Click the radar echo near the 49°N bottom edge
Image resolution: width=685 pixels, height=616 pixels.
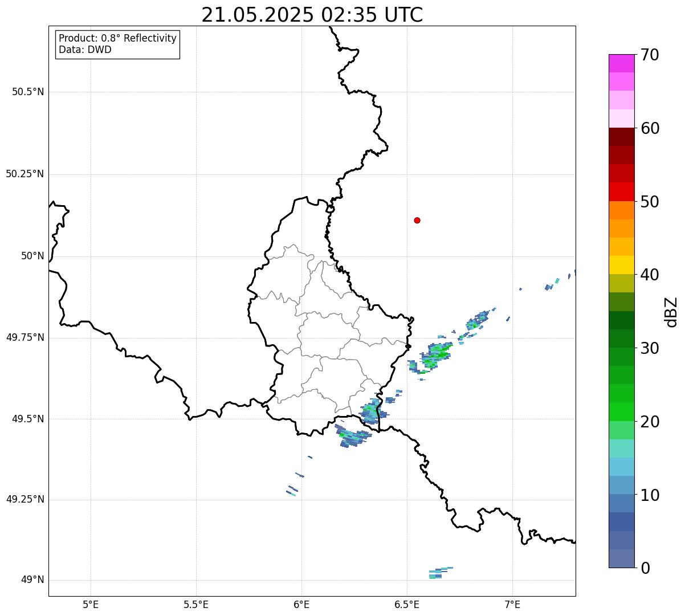(441, 573)
